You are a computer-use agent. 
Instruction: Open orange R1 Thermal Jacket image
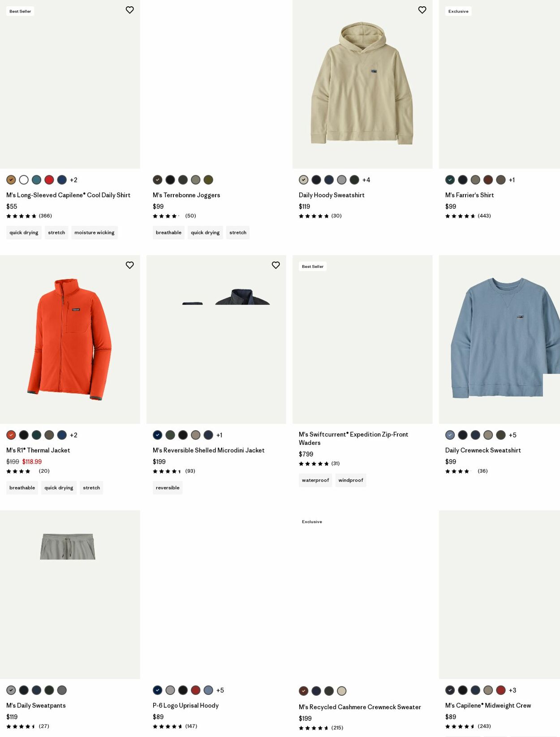click(x=70, y=340)
